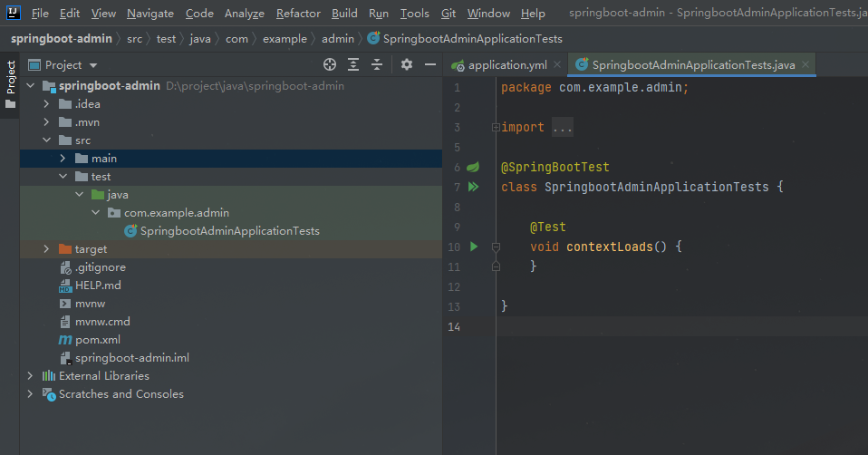Collapse the test folder
Screen dimensions: 868x455
coord(63,177)
